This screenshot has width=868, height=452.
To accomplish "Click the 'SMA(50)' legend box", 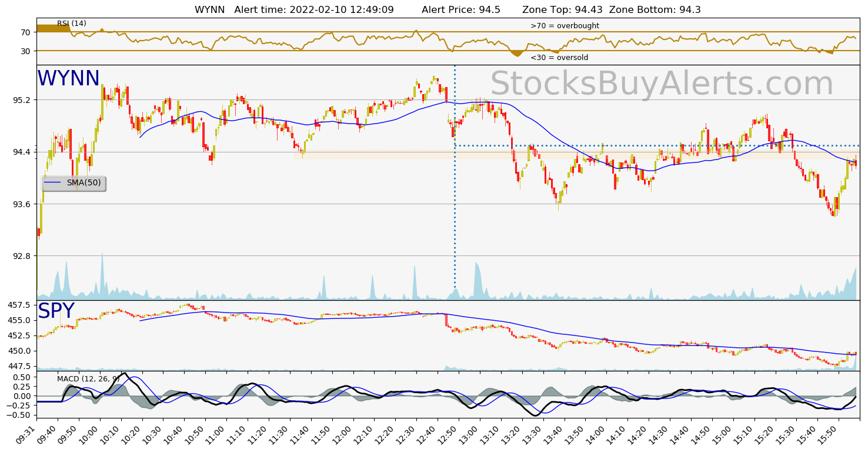I will [74, 183].
